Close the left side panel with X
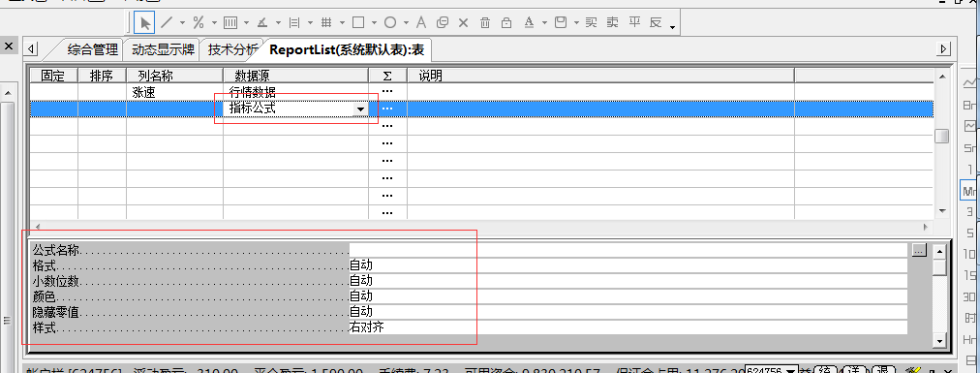This screenshot has width=980, height=373. click(9, 46)
